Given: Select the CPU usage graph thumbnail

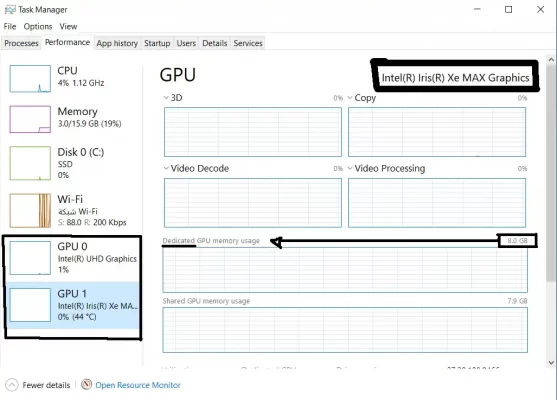Looking at the screenshot, I should (30, 79).
